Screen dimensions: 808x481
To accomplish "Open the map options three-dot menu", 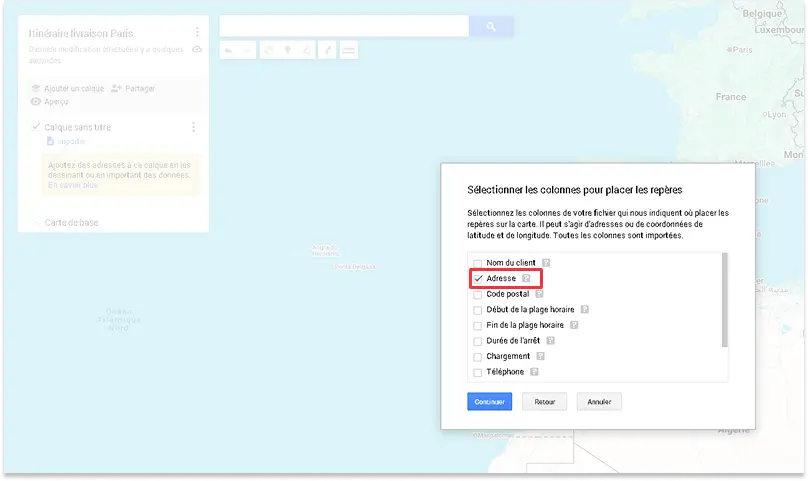I will click(197, 32).
